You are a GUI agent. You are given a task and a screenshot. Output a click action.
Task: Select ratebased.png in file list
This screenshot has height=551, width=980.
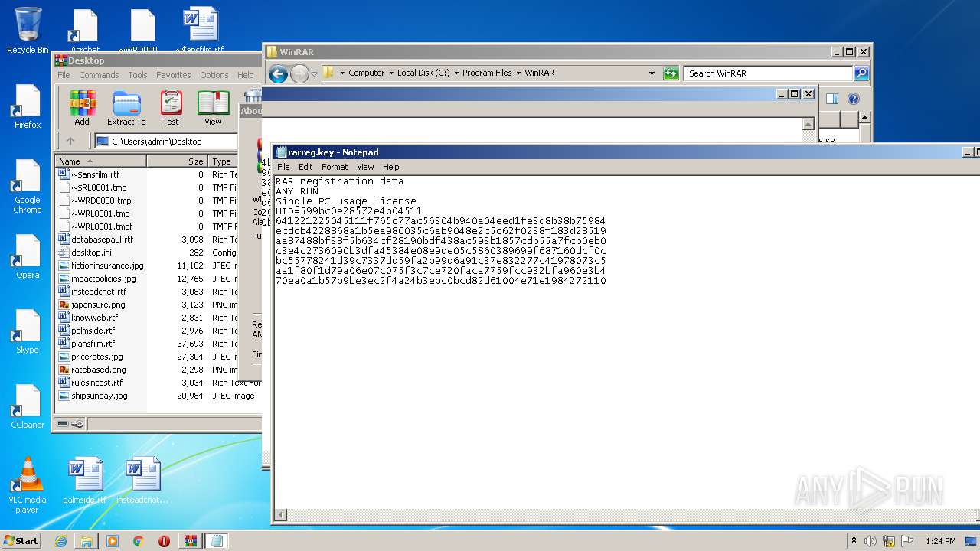98,370
